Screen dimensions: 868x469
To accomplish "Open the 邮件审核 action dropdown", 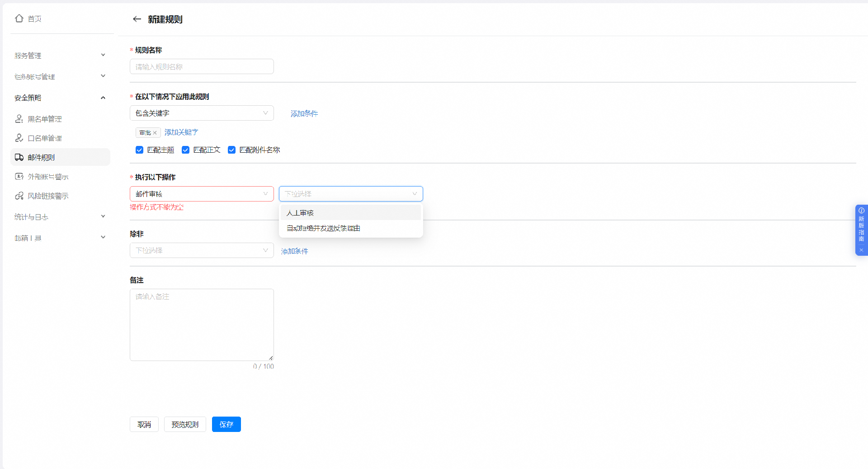I will pos(202,194).
